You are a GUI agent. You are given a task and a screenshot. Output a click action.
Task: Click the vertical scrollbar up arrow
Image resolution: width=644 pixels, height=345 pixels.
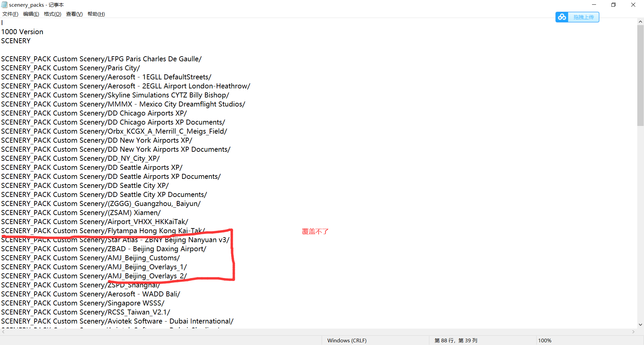640,22
